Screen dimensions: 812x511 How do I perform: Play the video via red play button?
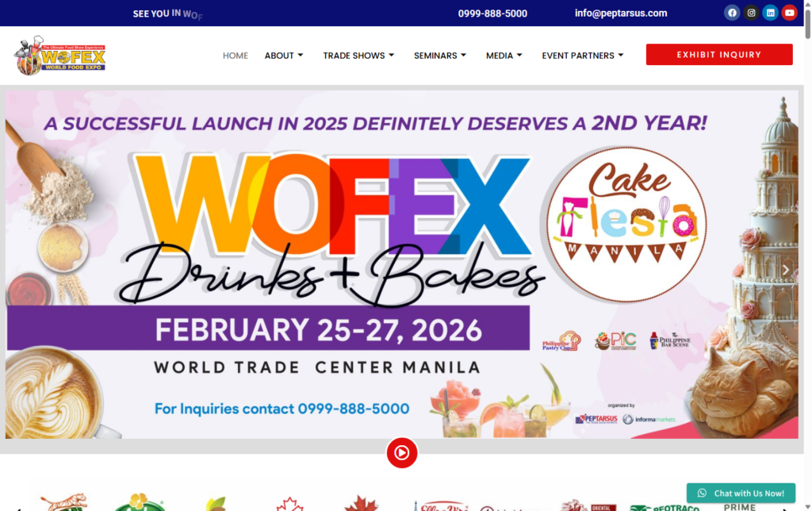[402, 453]
